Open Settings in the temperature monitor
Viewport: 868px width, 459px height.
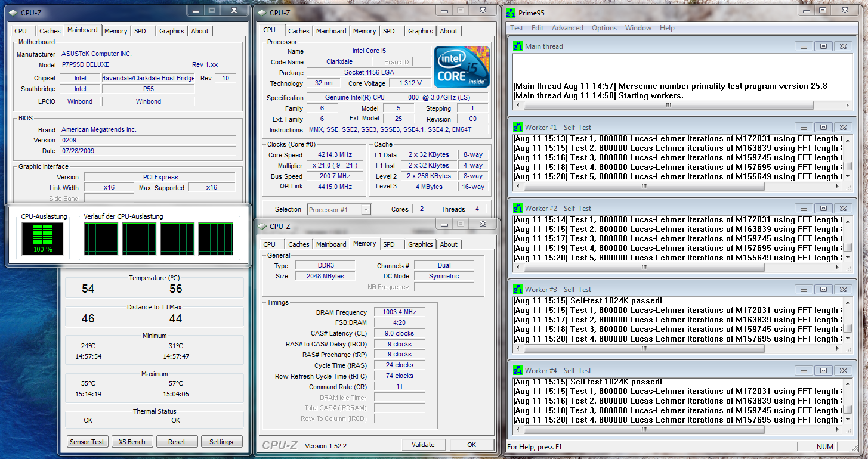pos(221,442)
